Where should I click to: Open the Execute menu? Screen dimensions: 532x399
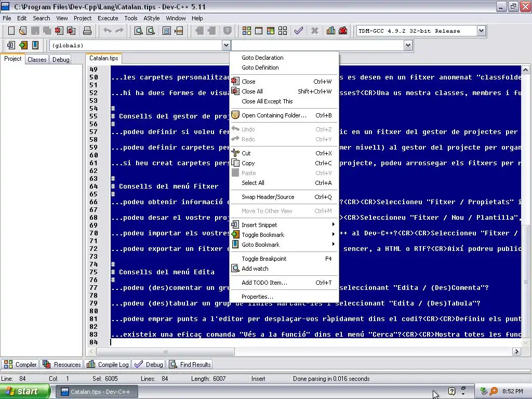tap(108, 18)
